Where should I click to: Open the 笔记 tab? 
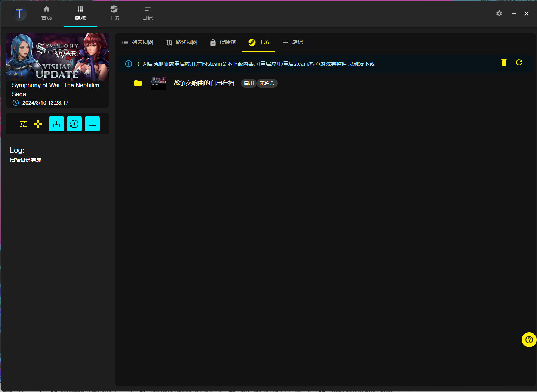click(x=293, y=42)
